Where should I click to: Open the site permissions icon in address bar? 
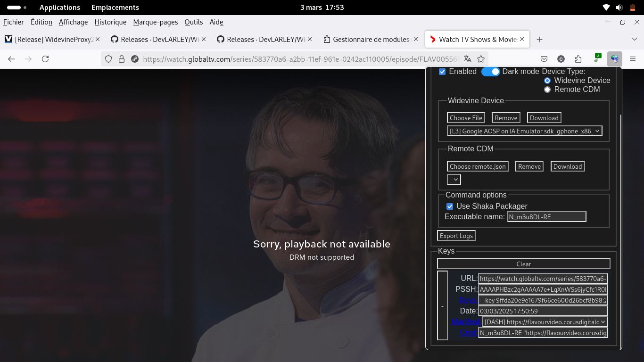(135, 59)
